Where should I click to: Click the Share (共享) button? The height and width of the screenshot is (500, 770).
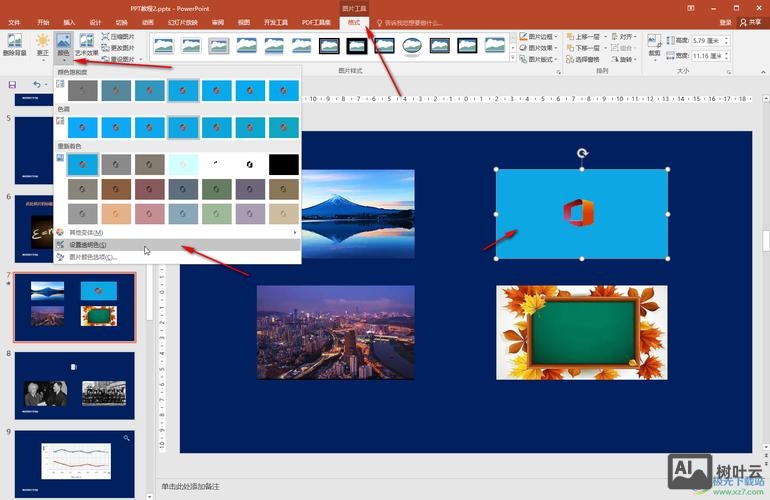(749, 21)
